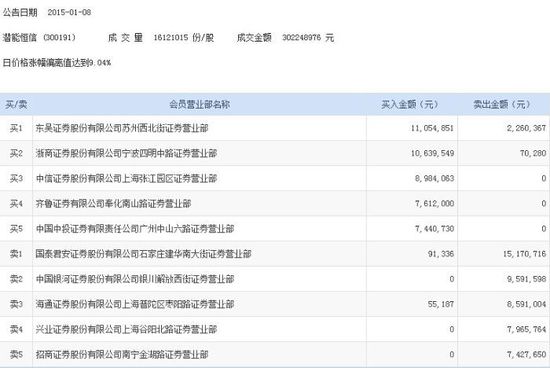Viewport: 550px width, 368px height.
Task: Select the 卖1 row label
Action: tap(16, 254)
